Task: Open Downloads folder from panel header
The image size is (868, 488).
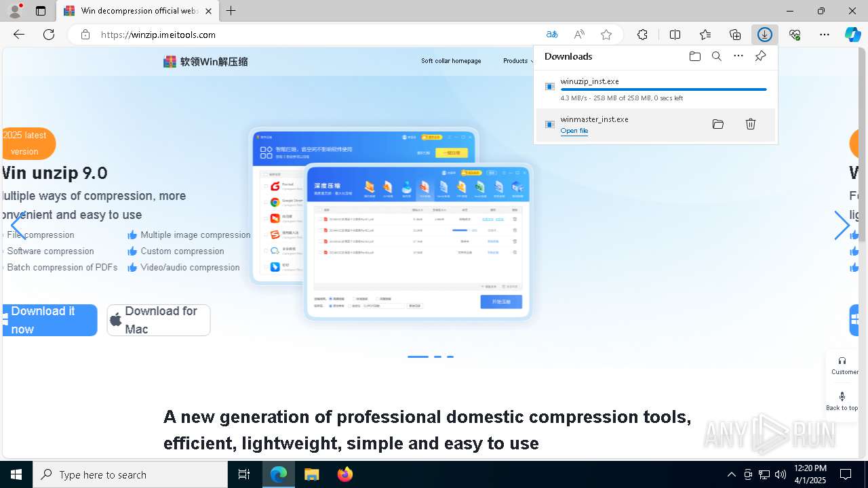Action: point(694,56)
